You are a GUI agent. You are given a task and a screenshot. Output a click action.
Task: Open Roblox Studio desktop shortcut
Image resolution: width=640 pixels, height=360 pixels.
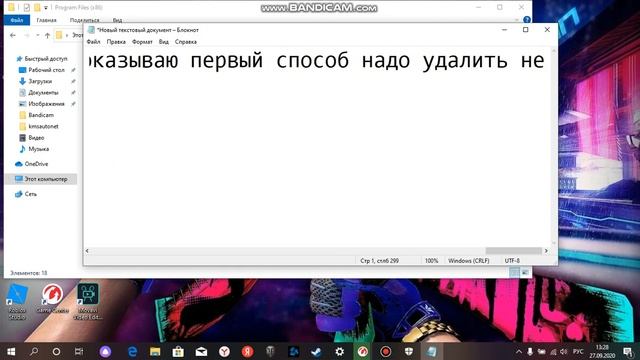tap(17, 301)
